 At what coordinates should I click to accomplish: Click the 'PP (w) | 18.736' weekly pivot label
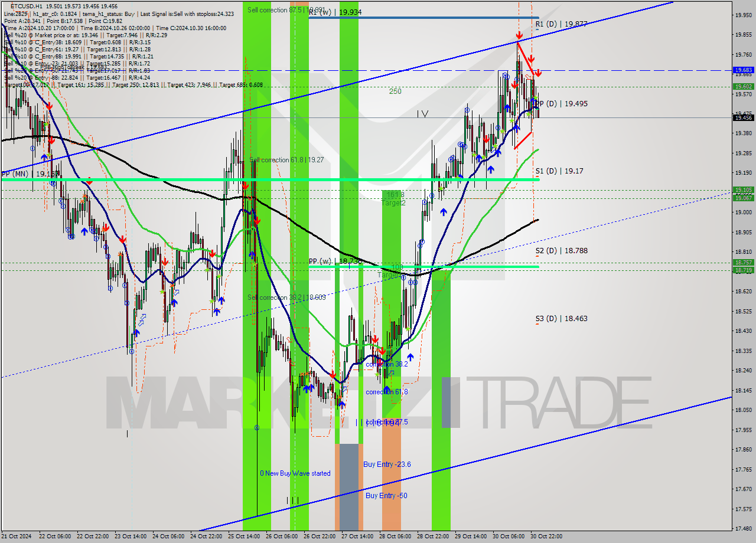pyautogui.click(x=335, y=261)
